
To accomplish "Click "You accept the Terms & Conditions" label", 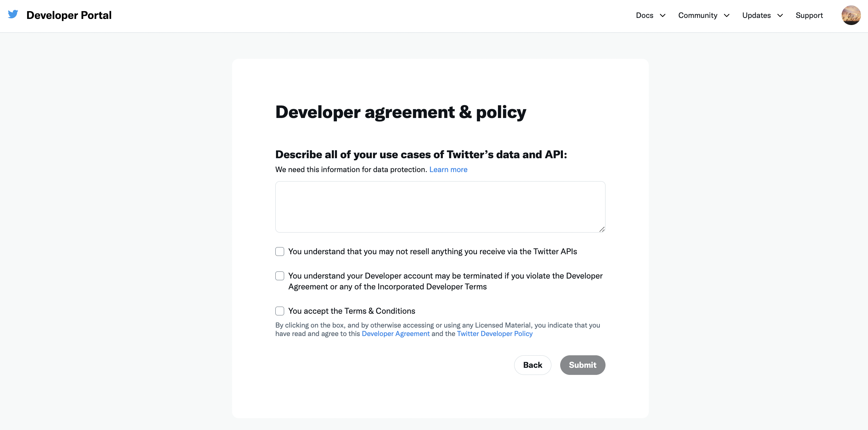I will click(351, 311).
